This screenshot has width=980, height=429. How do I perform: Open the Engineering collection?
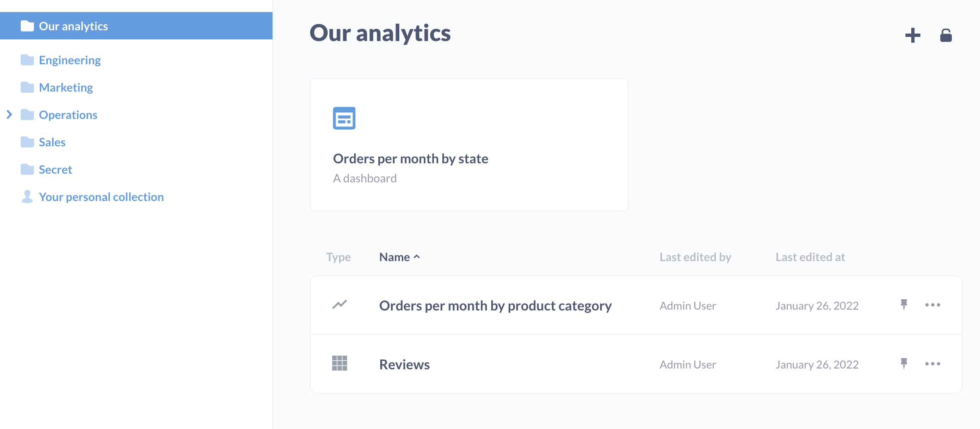[70, 60]
